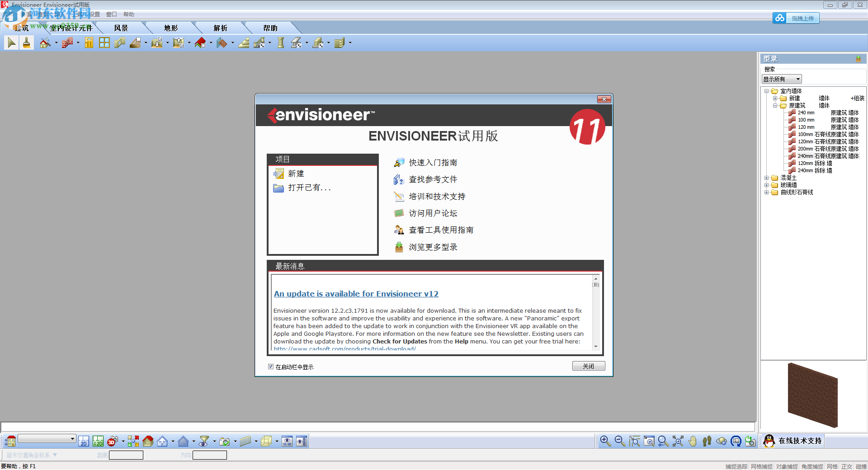Select the window insertion tool
This screenshot has height=470, width=868.
click(x=104, y=43)
